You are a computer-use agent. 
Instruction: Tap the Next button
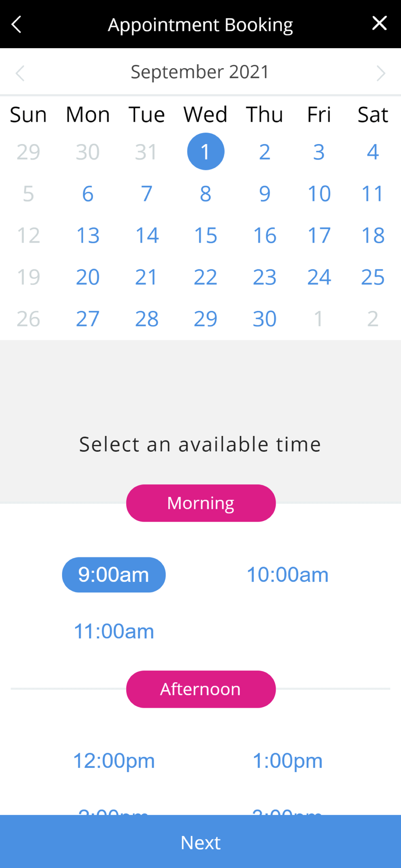coord(200,842)
